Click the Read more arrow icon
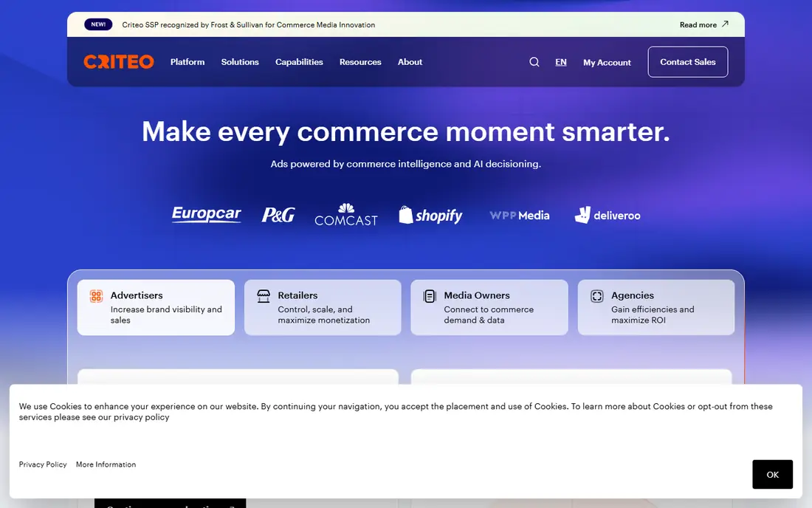 coord(725,24)
